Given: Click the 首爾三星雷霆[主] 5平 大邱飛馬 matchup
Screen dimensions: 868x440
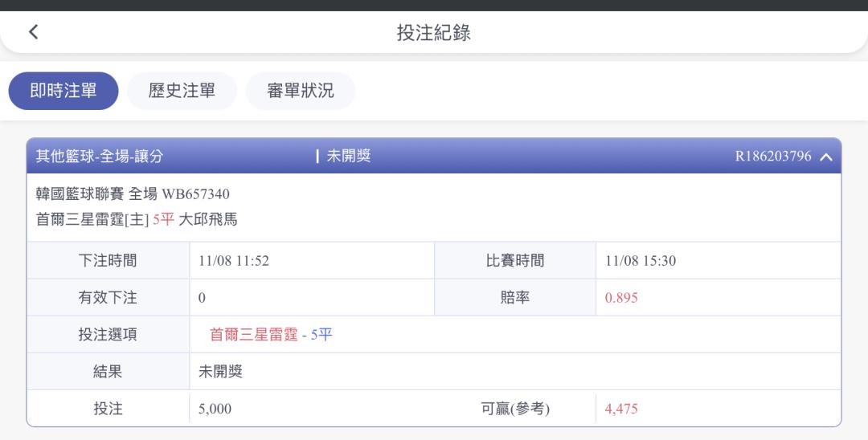Looking at the screenshot, I should click(137, 219).
